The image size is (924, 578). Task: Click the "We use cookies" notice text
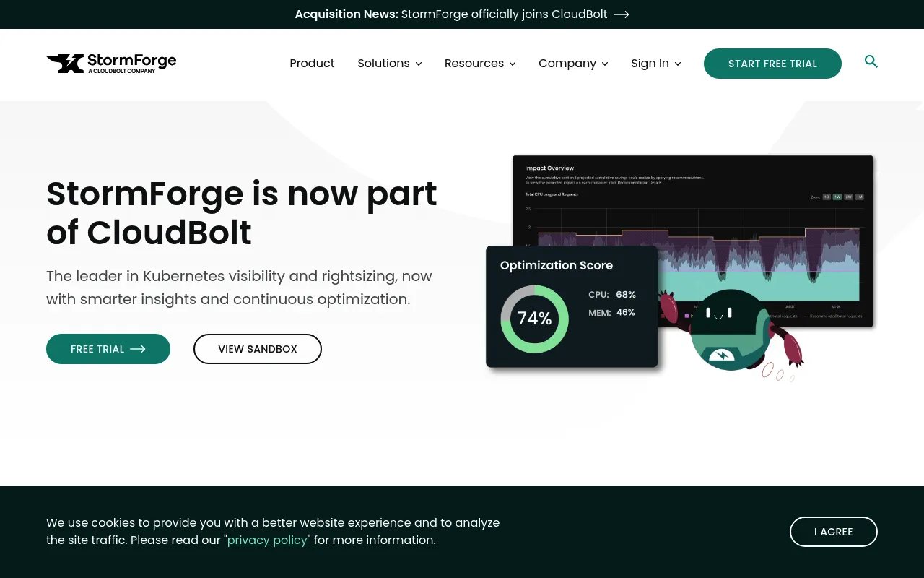(273, 531)
